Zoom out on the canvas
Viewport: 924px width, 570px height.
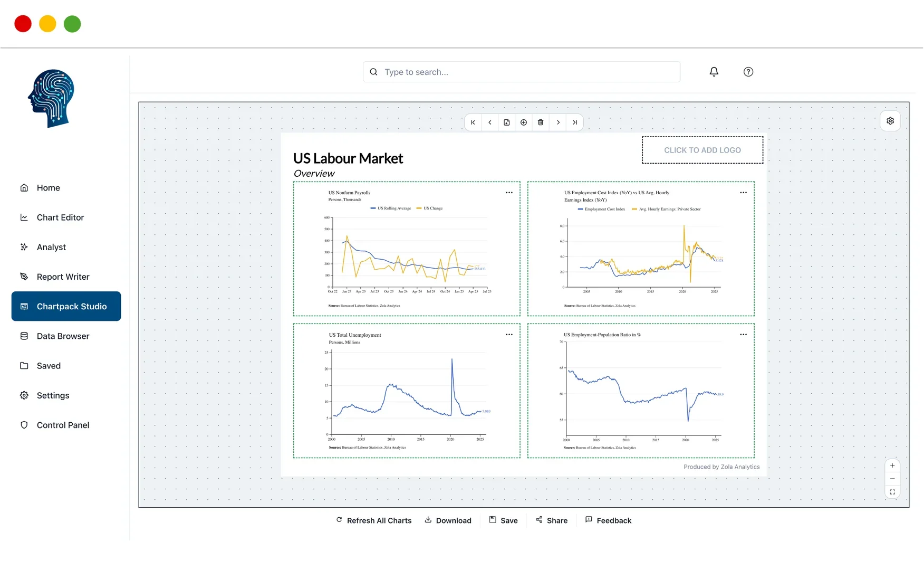(x=892, y=478)
